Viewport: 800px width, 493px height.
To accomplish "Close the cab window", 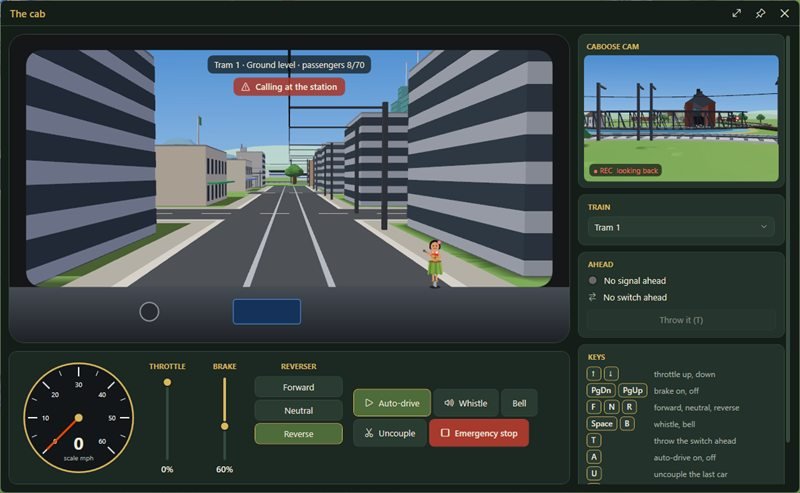I will [x=785, y=13].
